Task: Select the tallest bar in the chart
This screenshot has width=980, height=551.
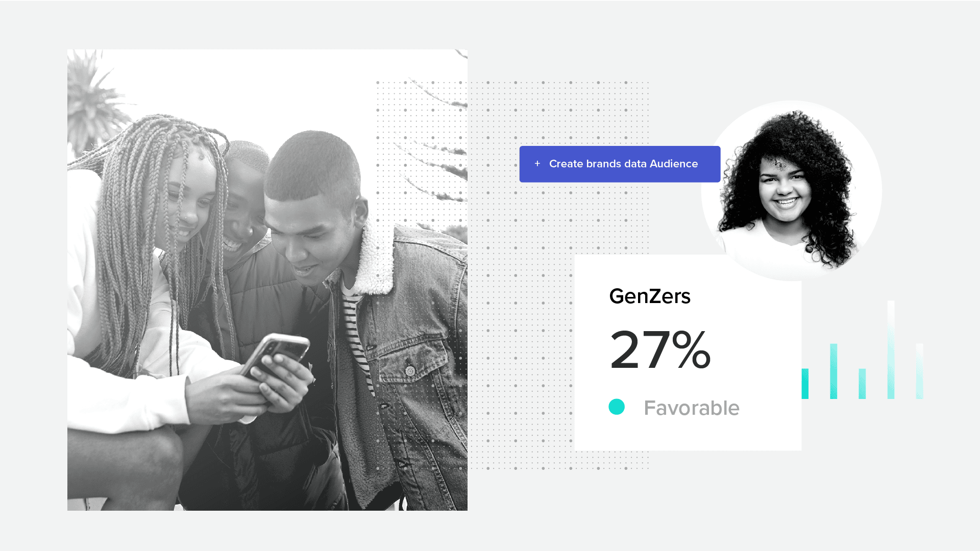Action: click(891, 349)
